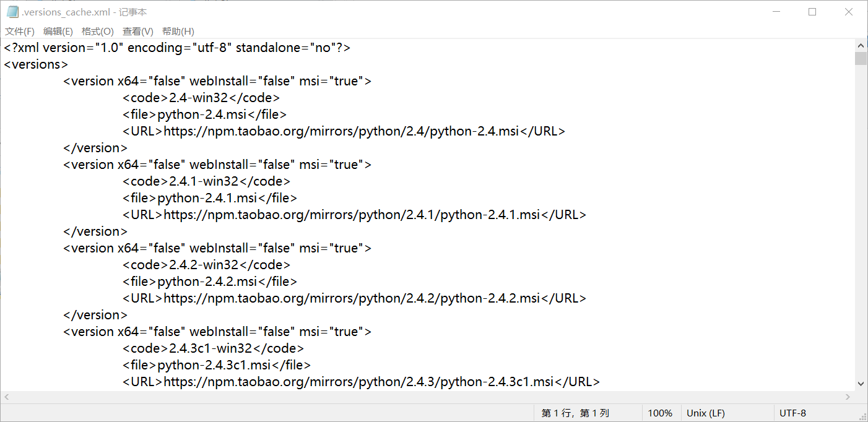The image size is (868, 422).
Task: Open the 查看(V) menu
Action: coord(138,32)
